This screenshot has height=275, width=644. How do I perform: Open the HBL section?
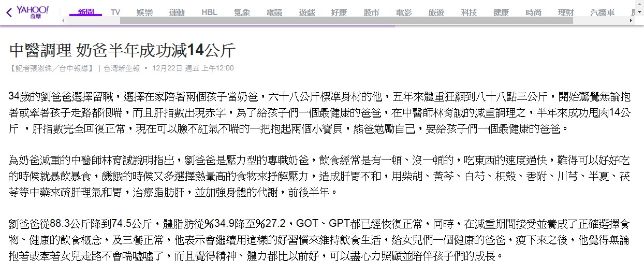[209, 12]
